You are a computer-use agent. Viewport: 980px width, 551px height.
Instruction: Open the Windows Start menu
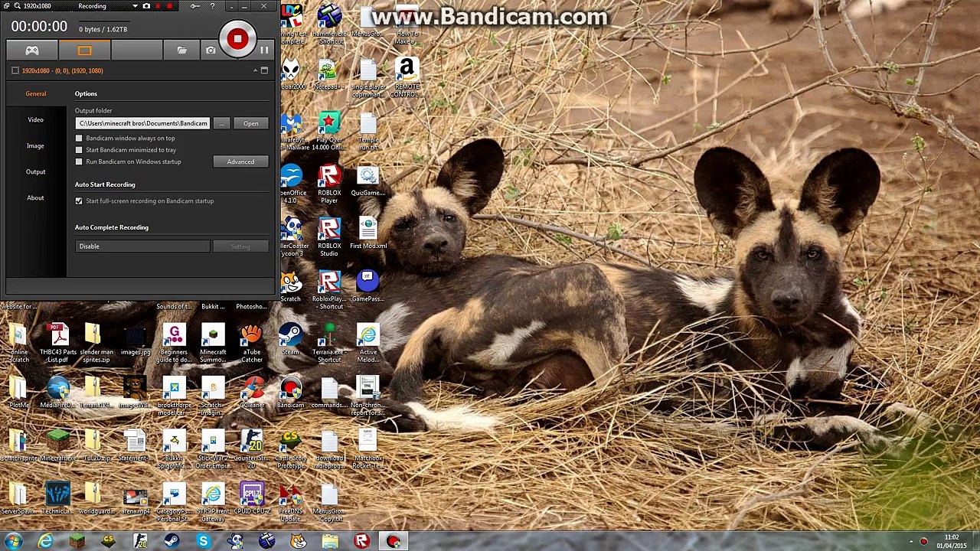[x=15, y=541]
